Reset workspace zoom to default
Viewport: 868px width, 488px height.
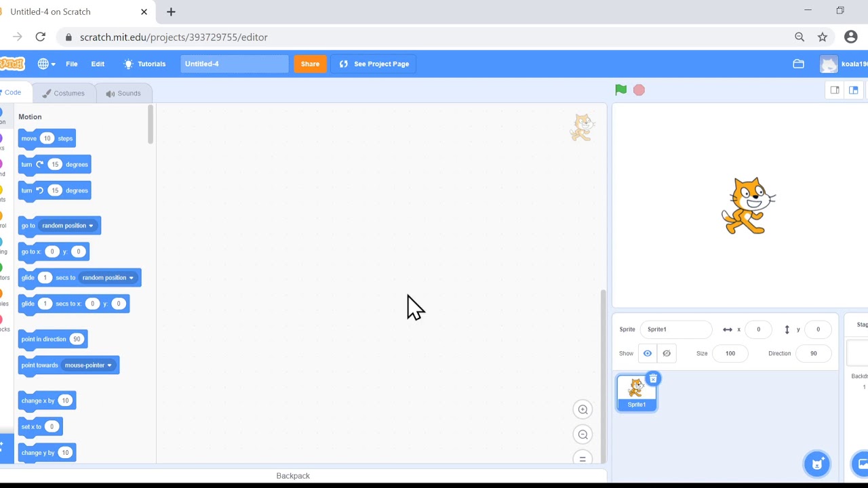pyautogui.click(x=583, y=459)
